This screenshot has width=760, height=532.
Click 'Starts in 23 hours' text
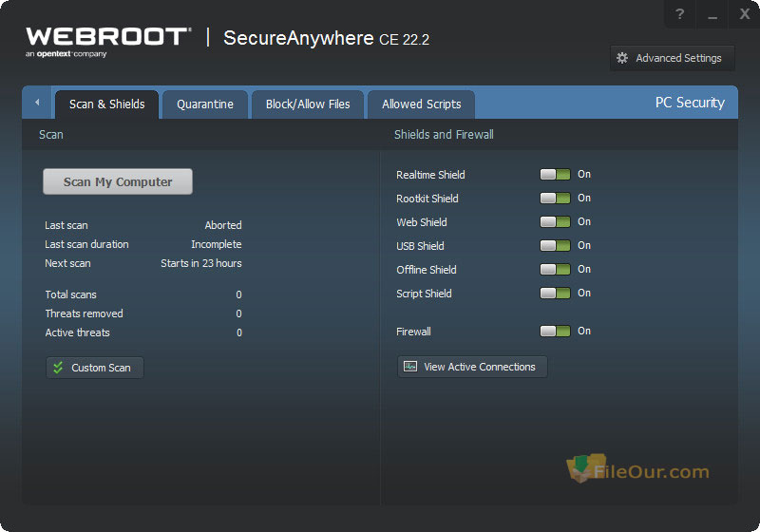201,263
